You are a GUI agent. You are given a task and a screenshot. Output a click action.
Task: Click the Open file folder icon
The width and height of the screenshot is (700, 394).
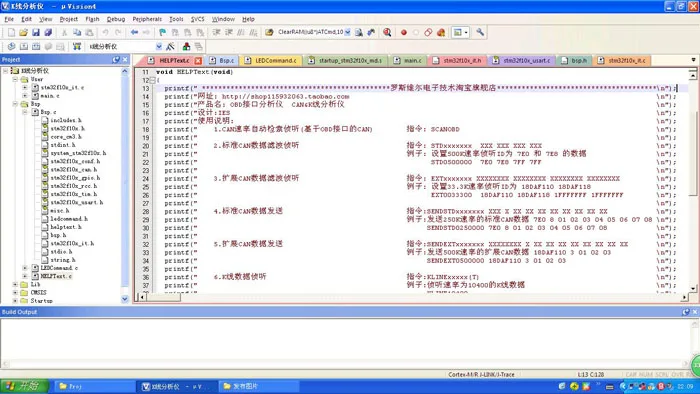click(x=23, y=33)
